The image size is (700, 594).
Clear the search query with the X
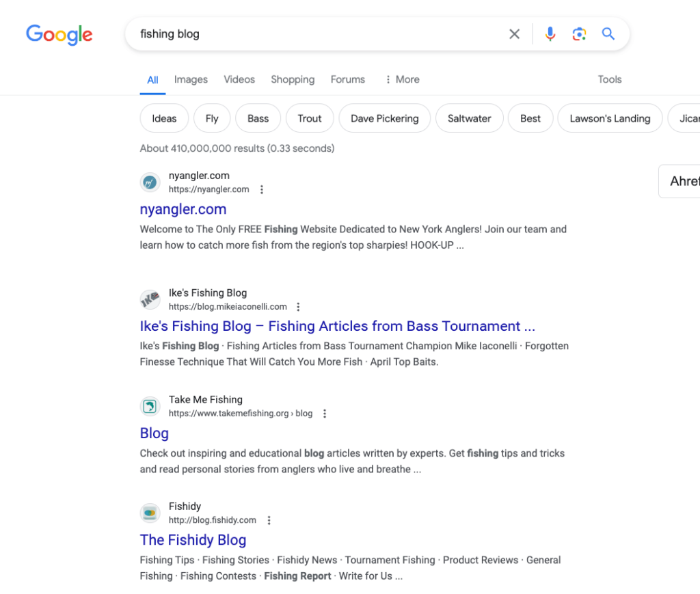click(514, 33)
